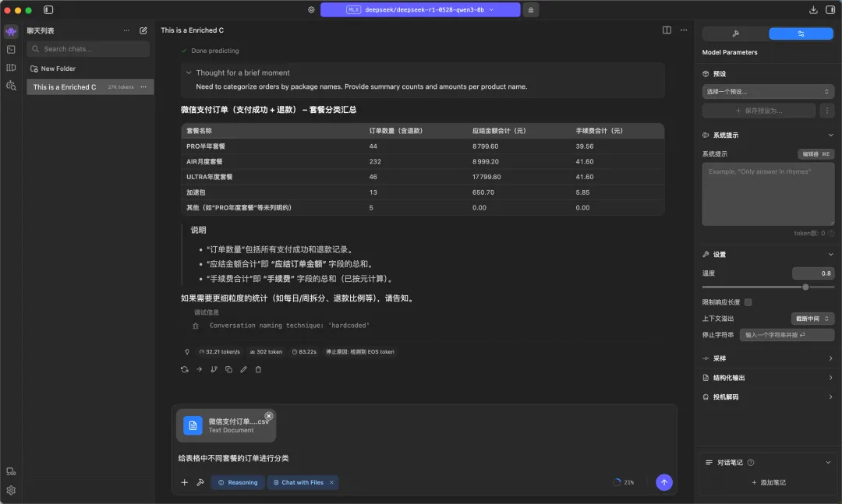Collapse the 对话笔记 section
The image size is (842, 504).
tap(828, 463)
